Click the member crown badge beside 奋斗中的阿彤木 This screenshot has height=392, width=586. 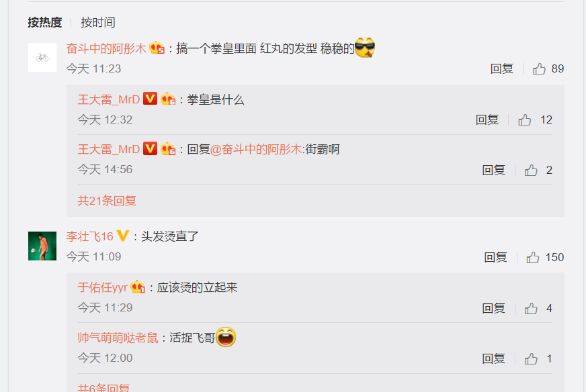(x=157, y=48)
